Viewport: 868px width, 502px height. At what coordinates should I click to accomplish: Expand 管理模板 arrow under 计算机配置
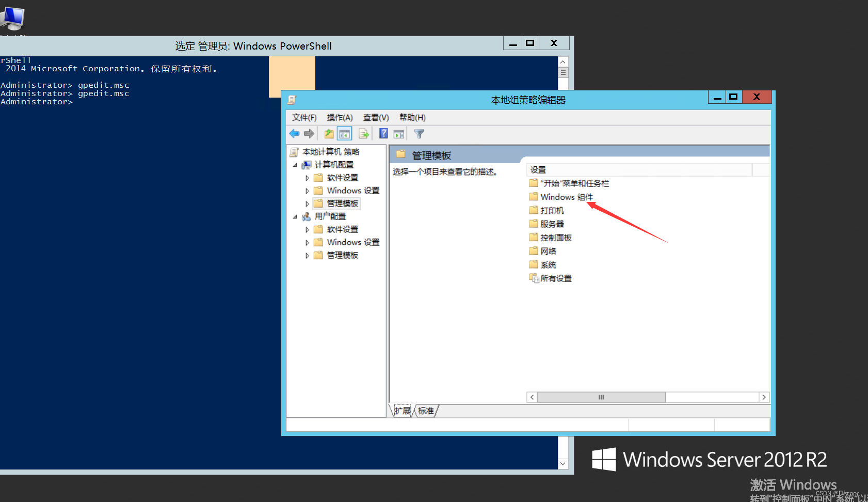(x=307, y=204)
